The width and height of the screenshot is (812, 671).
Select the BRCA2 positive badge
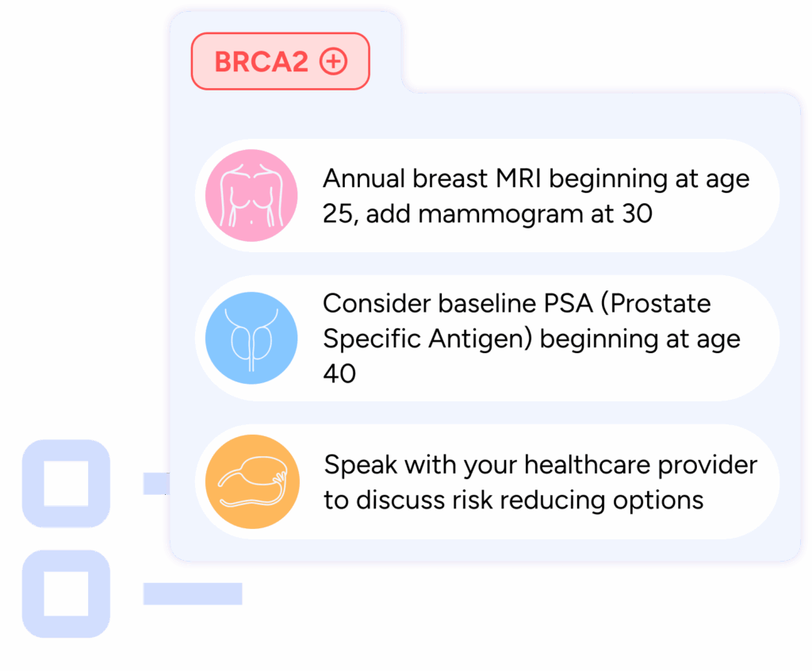coord(280,61)
